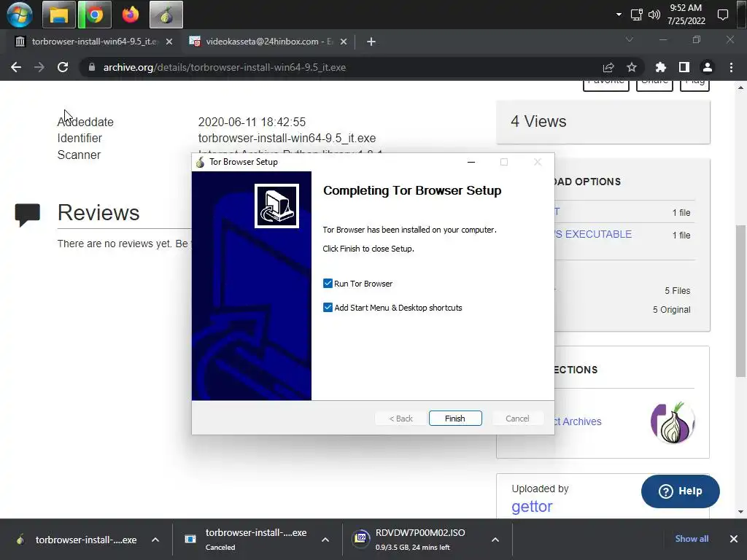The height and width of the screenshot is (560, 747).
Task: Switch to videokasseta@24hinbox.com tab
Action: tap(269, 42)
